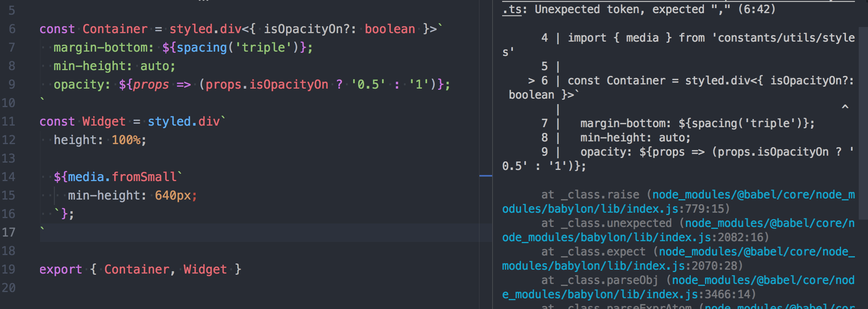Click the terminal panel vertical scrollbar
Image resolution: width=868 pixels, height=309 pixels.
coord(863,123)
